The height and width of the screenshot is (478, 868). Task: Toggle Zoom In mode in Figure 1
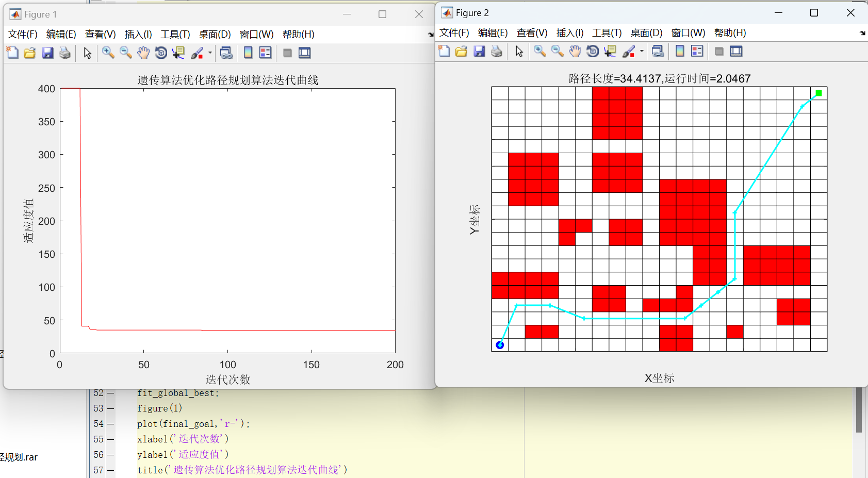(x=108, y=53)
